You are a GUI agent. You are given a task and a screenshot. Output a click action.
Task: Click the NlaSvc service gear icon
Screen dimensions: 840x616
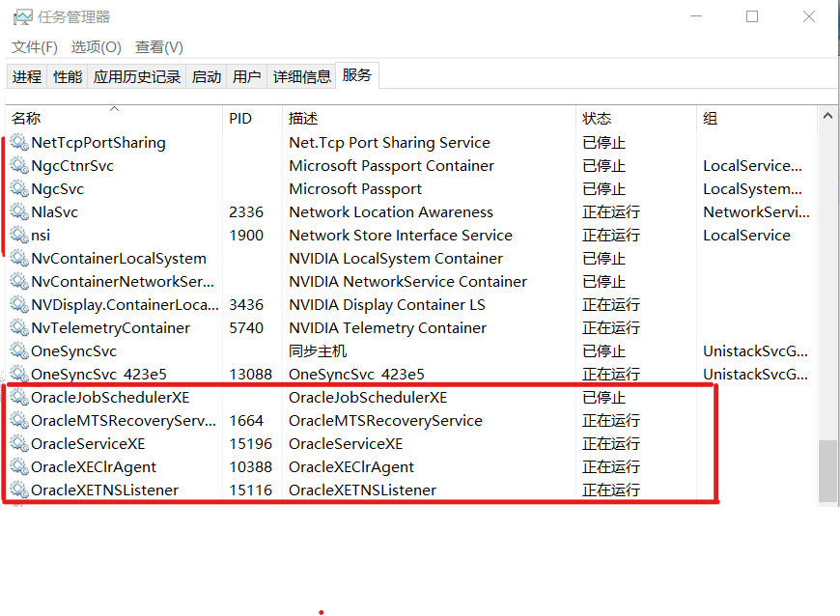click(x=19, y=211)
